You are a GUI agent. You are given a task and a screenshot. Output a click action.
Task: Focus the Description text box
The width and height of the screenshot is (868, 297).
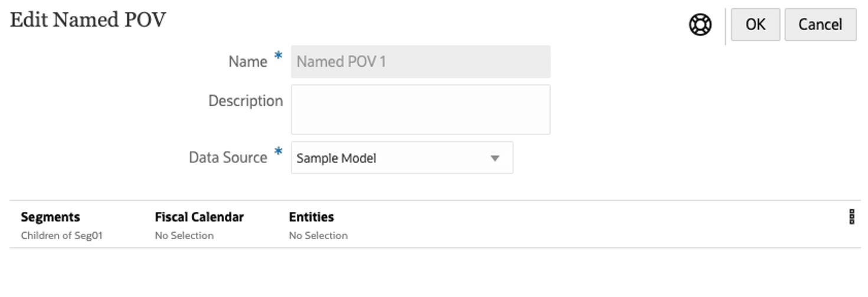tap(420, 109)
